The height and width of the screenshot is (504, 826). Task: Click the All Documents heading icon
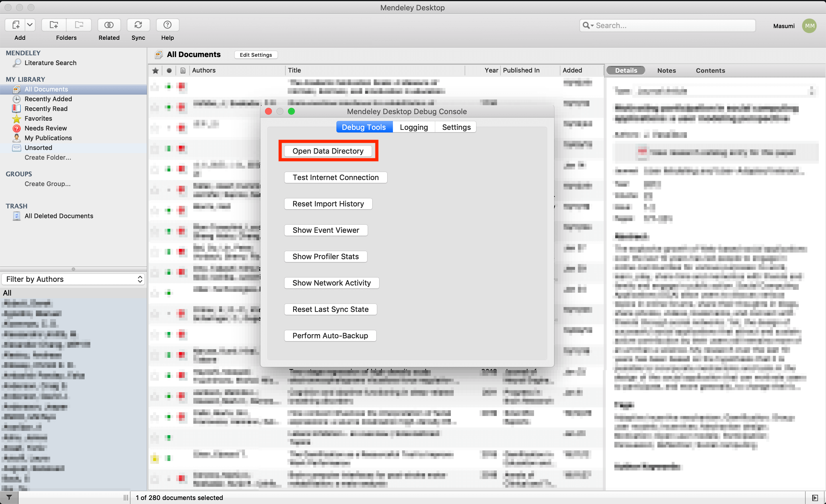pyautogui.click(x=159, y=55)
